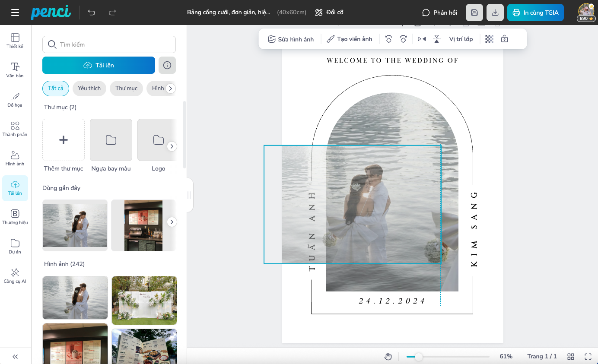Click the In cùng TGIA button
The height and width of the screenshot is (364, 598).
pos(535,13)
